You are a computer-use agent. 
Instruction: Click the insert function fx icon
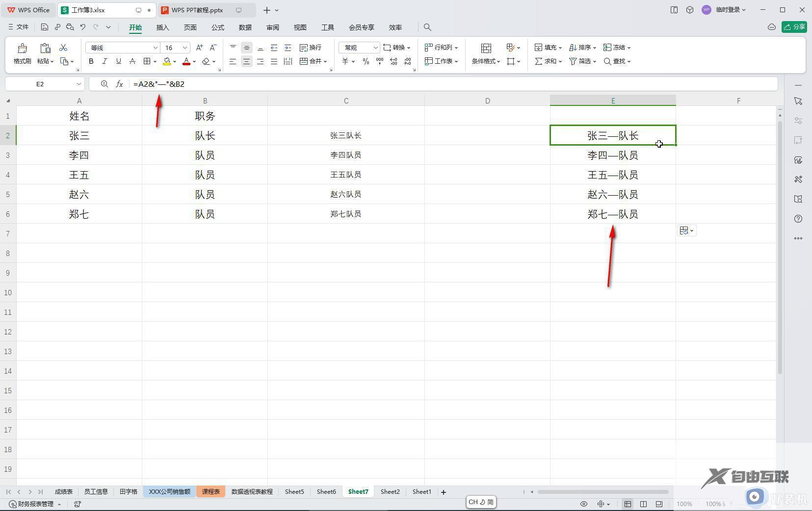click(119, 84)
